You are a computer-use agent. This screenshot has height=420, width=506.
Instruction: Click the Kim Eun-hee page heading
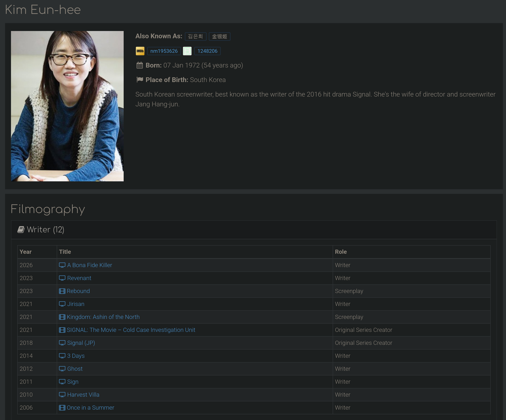coord(43,10)
